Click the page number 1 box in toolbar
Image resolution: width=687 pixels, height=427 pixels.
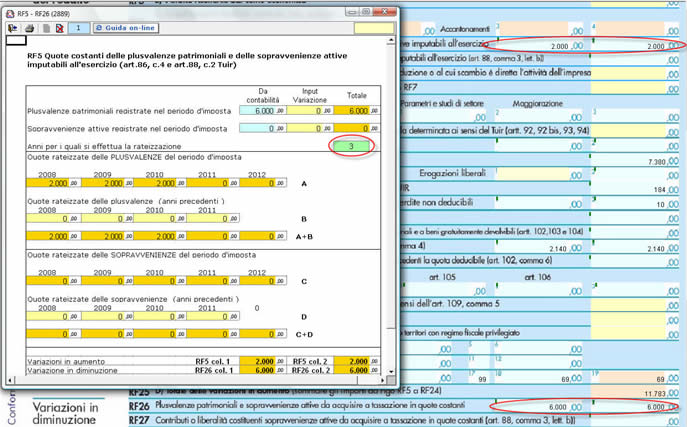(80, 29)
